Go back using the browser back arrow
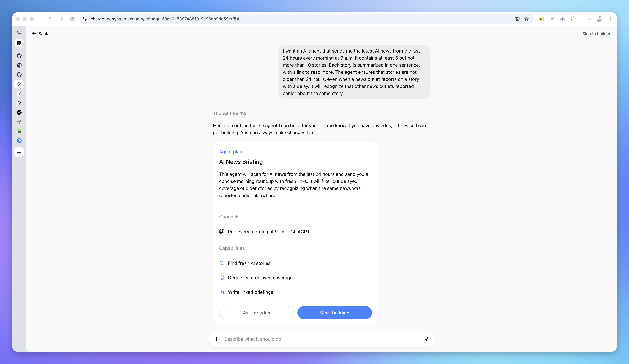Screen dimensions: 629x364 51,19
